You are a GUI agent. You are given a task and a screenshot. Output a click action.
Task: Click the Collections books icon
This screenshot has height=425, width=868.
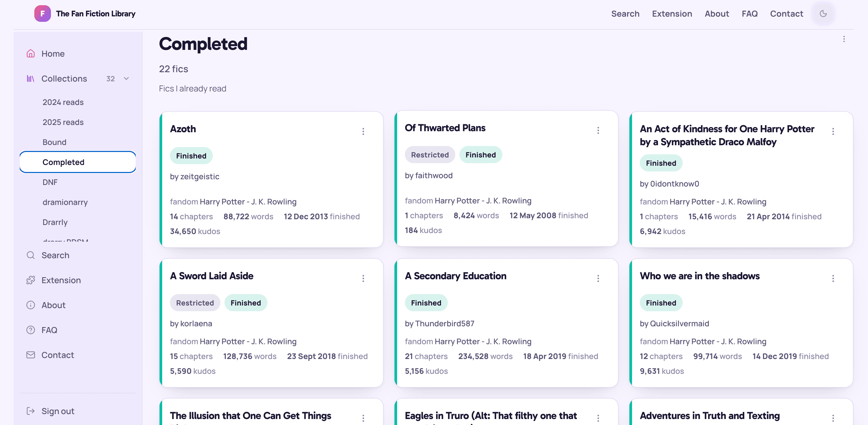(31, 78)
